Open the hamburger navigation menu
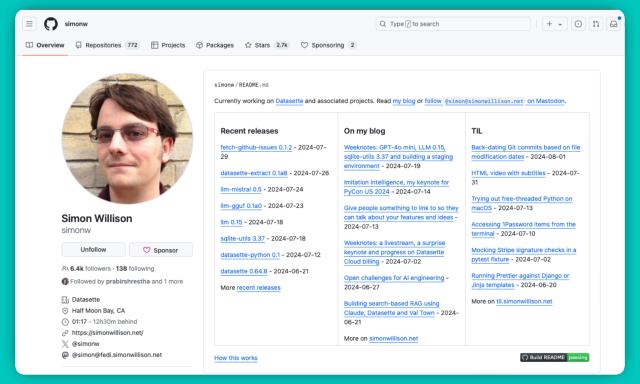This screenshot has width=640, height=384. click(x=29, y=24)
